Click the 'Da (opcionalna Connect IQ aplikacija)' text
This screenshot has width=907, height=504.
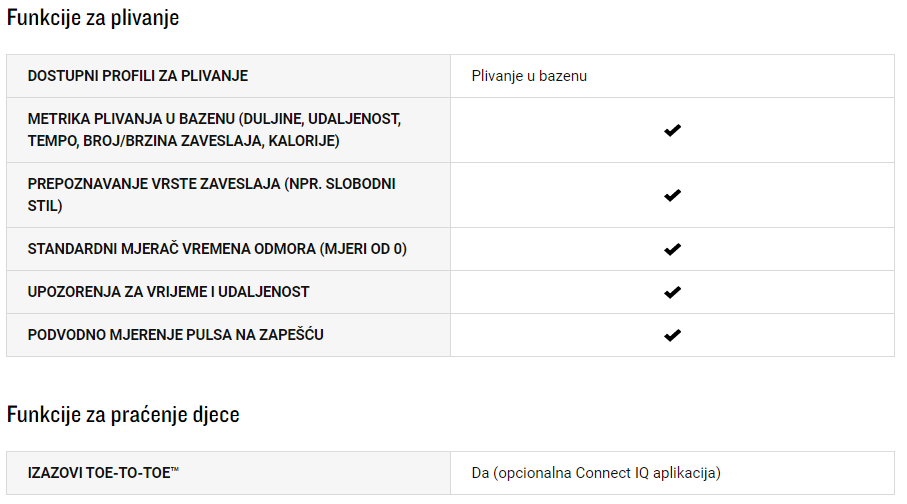(596, 473)
